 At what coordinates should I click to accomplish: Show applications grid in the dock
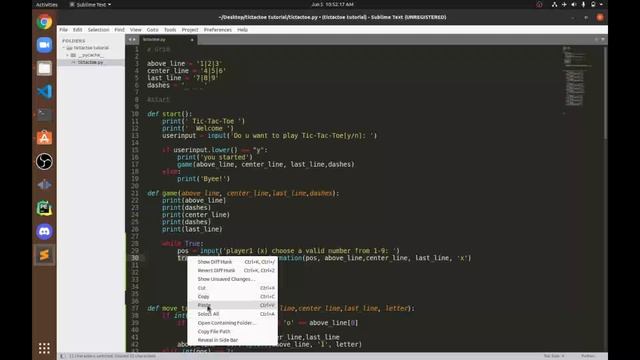[44, 348]
